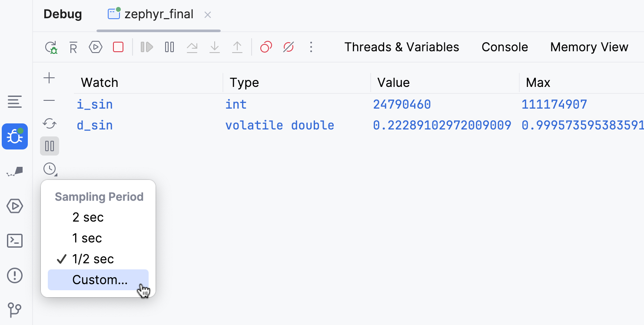
Task: Stop the debug session
Action: coord(118,47)
